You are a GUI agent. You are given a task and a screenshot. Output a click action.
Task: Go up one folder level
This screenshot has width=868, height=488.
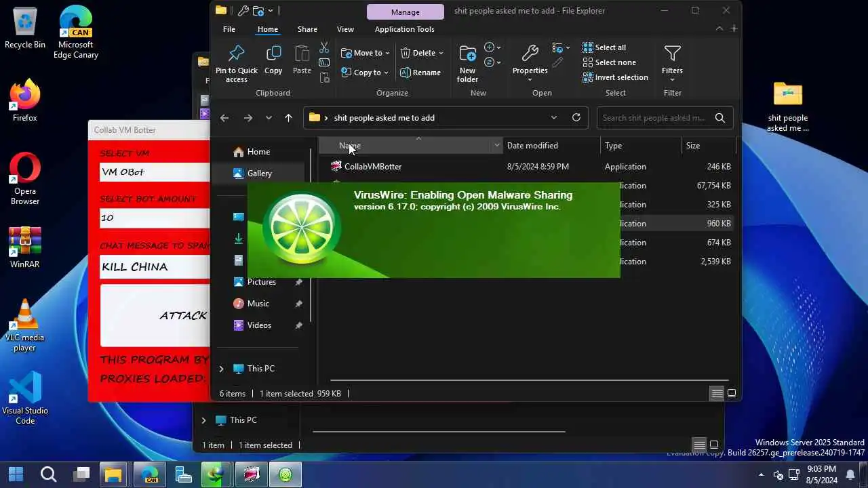click(288, 118)
